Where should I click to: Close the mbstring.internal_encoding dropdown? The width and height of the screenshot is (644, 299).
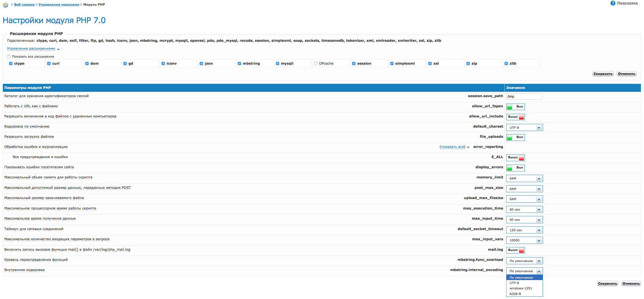click(524, 271)
